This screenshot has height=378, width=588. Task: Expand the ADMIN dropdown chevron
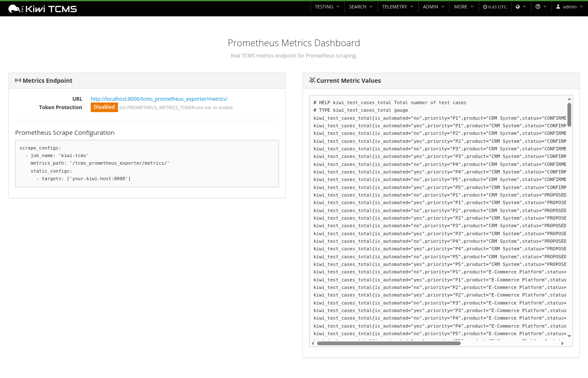click(x=443, y=7)
